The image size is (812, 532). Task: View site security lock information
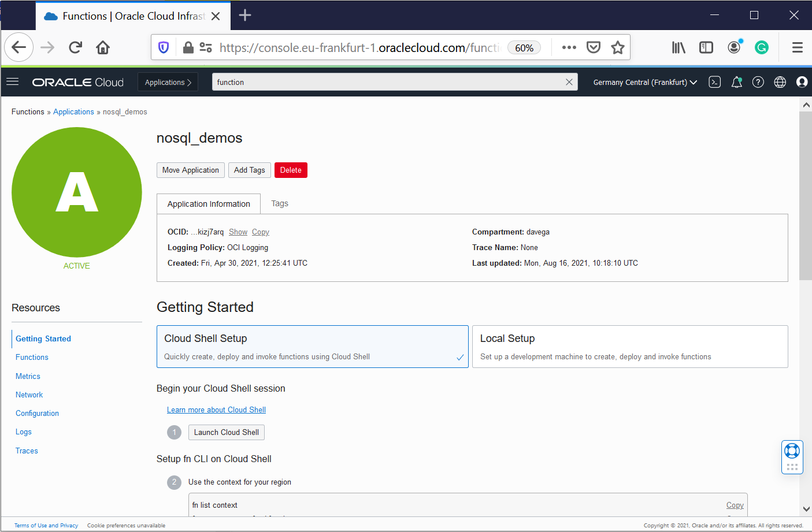(188, 47)
